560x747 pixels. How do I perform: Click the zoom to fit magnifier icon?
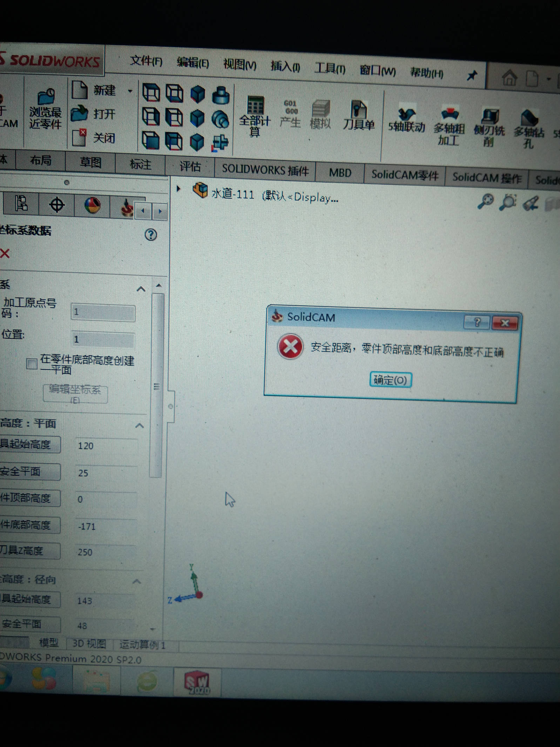coord(486,202)
